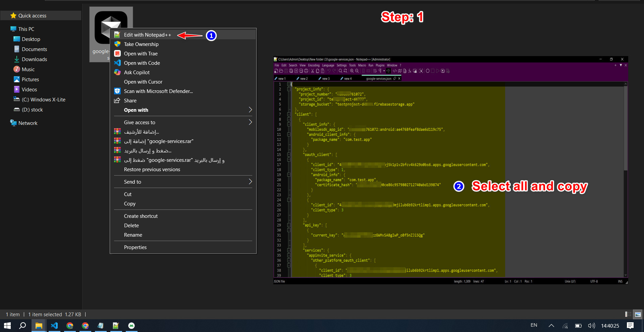
Task: Click Save All icon in Notepad++ toolbar
Action: tap(291, 71)
